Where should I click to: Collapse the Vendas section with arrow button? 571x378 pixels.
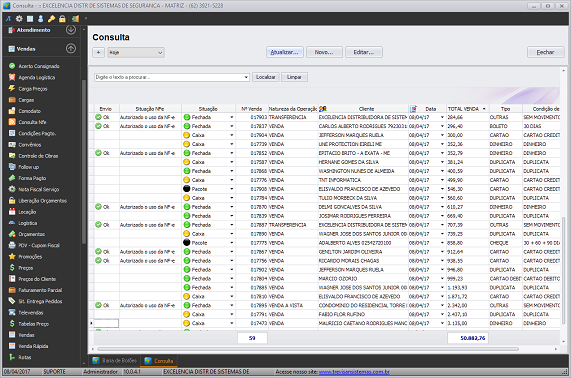[x=71, y=48]
